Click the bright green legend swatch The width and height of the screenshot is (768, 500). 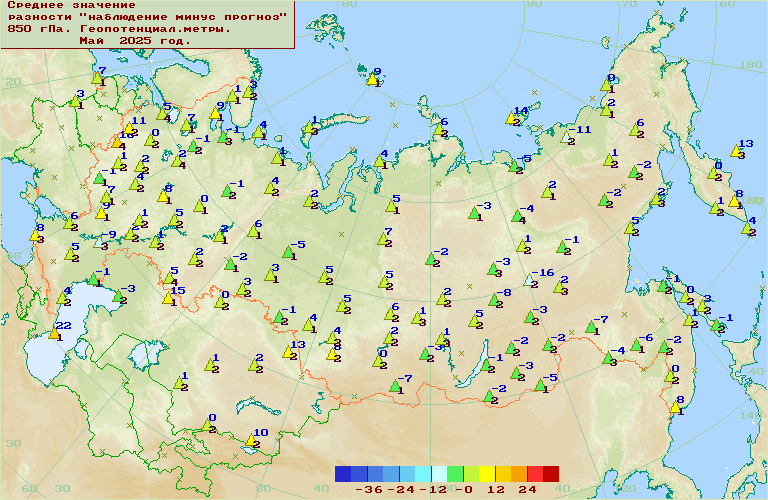point(455,474)
